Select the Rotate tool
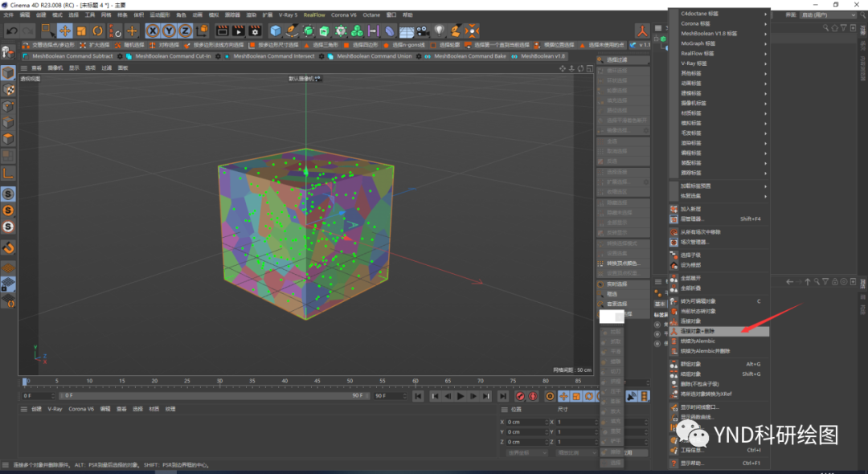Viewport: 868px width, 474px height. point(97,31)
